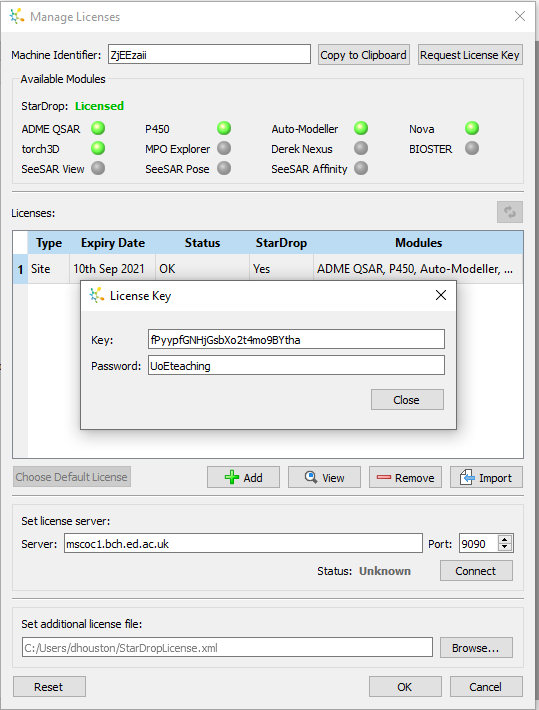
Task: Select the 'Site' type cell
Action: (49, 269)
